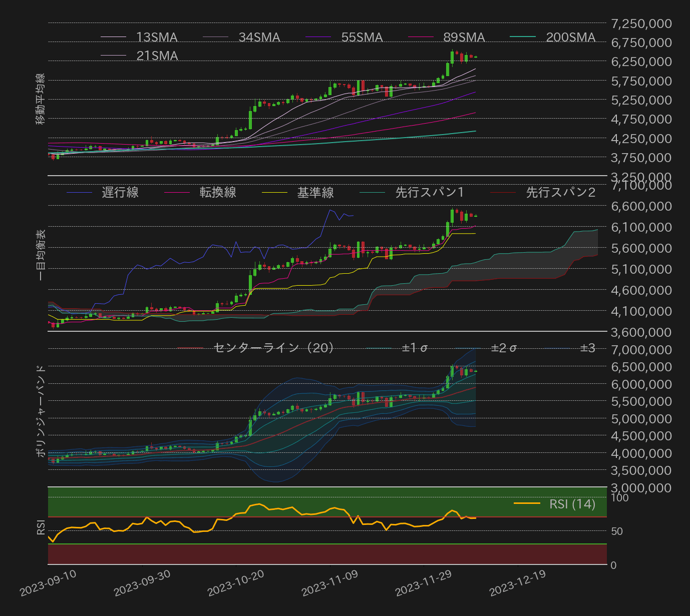The width and height of the screenshot is (690, 616).
Task: Toggle the 200SMA legend label
Action: pyautogui.click(x=570, y=38)
